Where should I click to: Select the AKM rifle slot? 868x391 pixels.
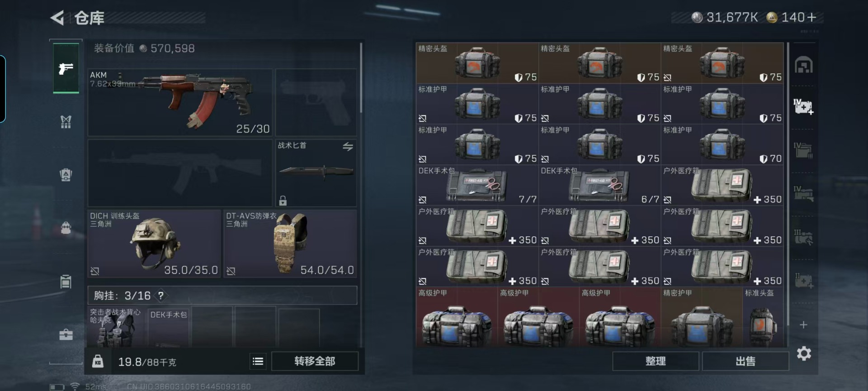point(180,103)
